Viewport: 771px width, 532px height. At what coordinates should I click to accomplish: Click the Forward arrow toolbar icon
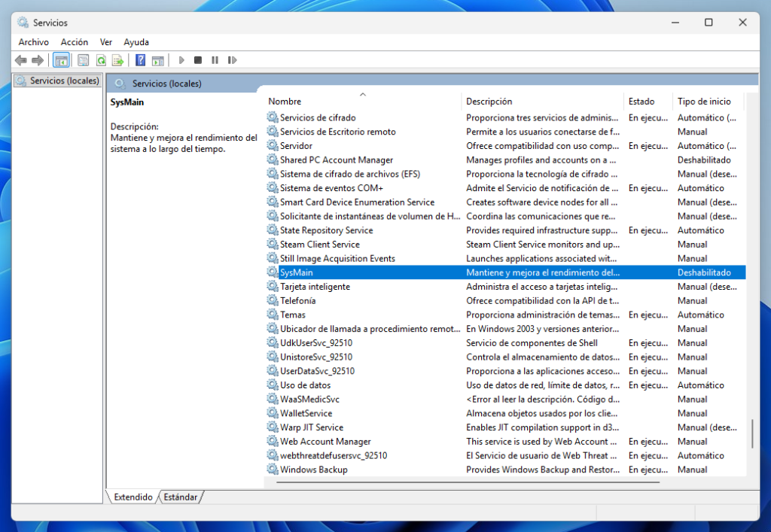tap(38, 60)
